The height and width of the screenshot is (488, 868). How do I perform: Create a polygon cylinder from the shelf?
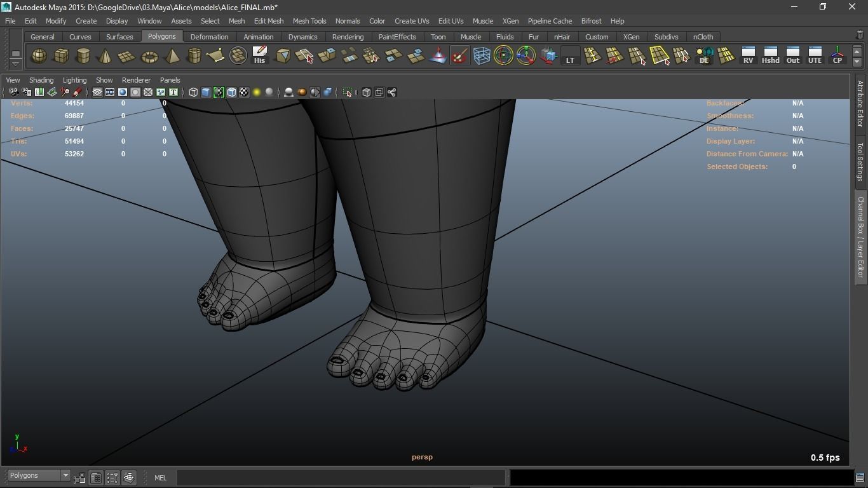[x=83, y=56]
